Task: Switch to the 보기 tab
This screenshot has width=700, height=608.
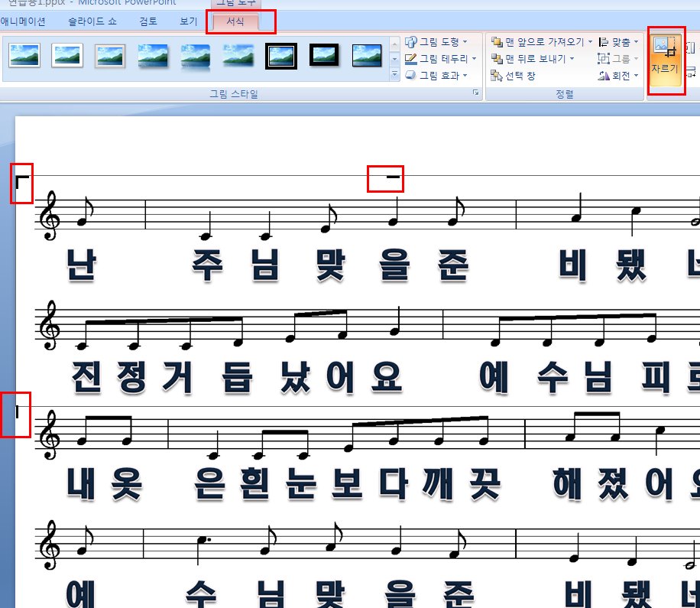Action: tap(189, 21)
